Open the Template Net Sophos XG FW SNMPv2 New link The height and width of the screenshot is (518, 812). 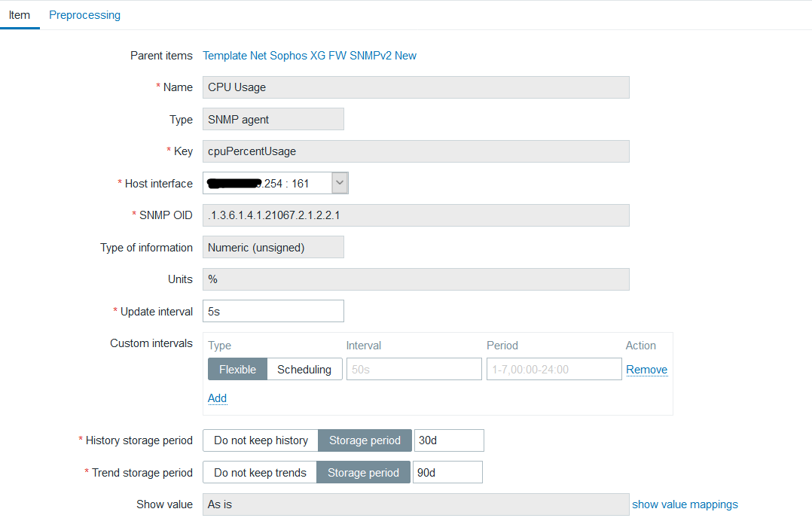click(310, 56)
